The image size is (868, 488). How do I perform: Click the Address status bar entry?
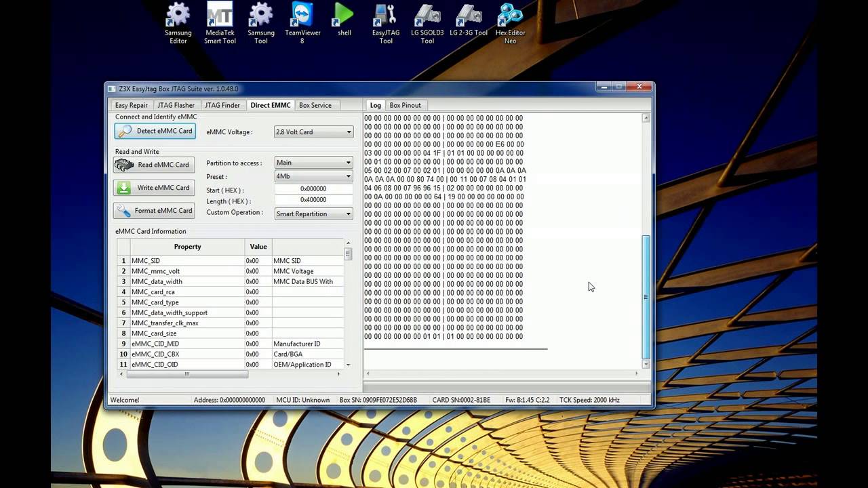pos(229,400)
